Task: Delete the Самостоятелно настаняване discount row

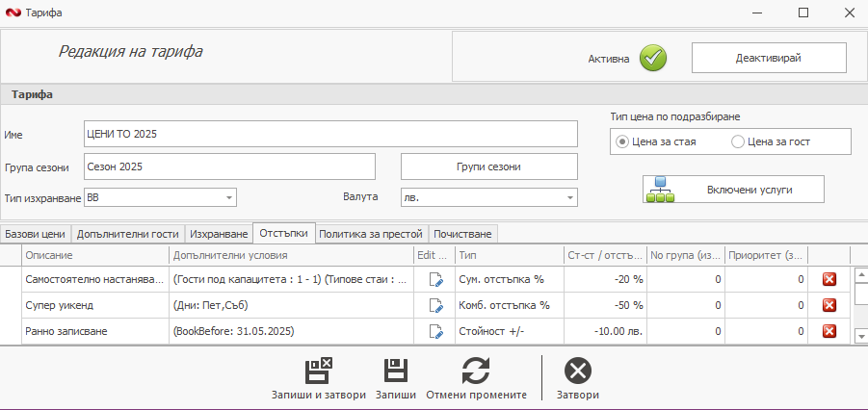Action: coord(829,279)
